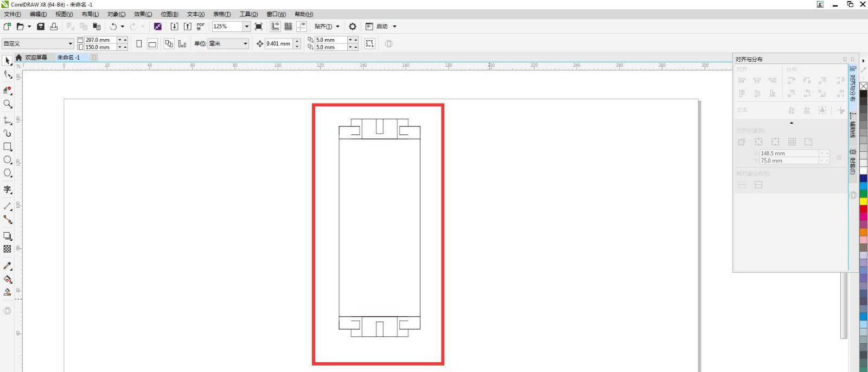Open the Options gear icon
The height and width of the screenshot is (372, 868).
353,27
